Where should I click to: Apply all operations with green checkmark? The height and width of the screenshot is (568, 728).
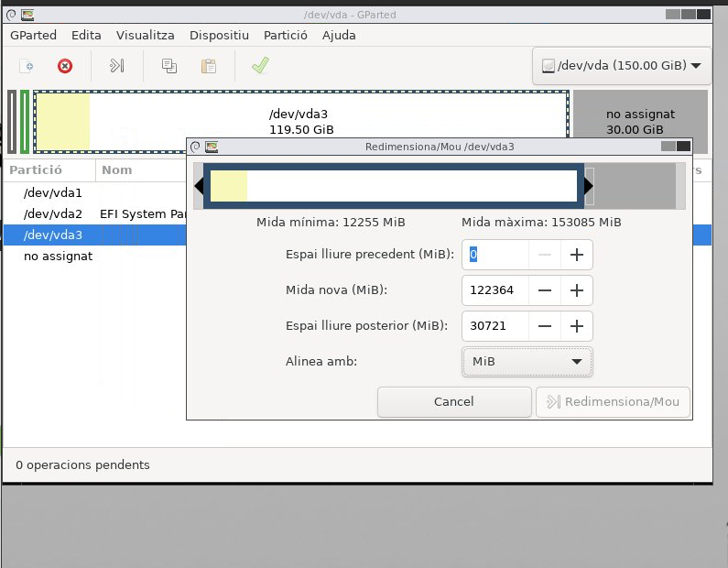pos(260,66)
